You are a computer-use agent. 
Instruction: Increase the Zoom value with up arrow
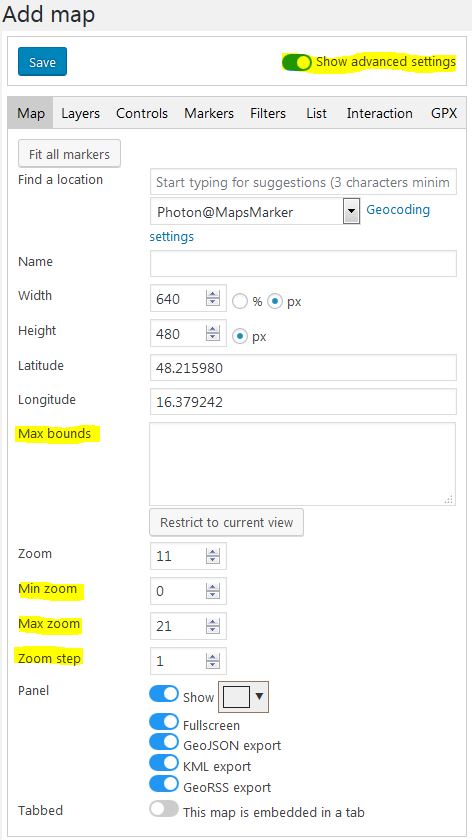click(x=213, y=552)
